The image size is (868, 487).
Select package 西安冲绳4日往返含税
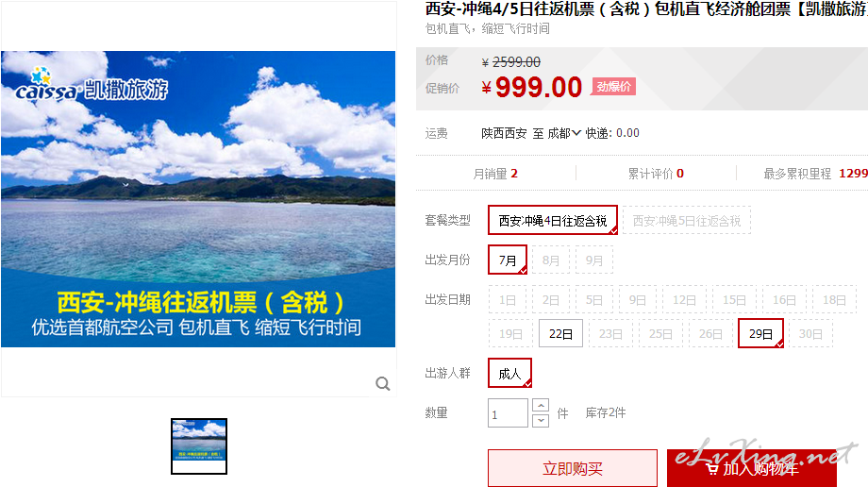click(553, 221)
